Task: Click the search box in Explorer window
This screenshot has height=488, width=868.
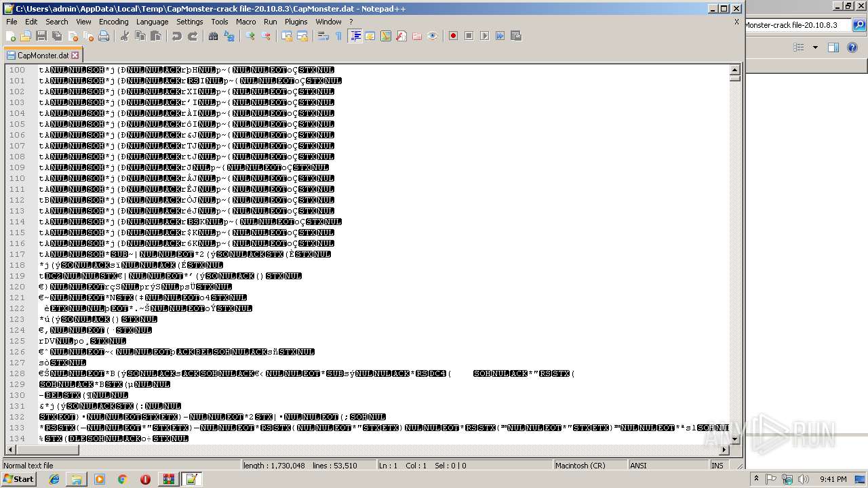Action: tap(797, 25)
